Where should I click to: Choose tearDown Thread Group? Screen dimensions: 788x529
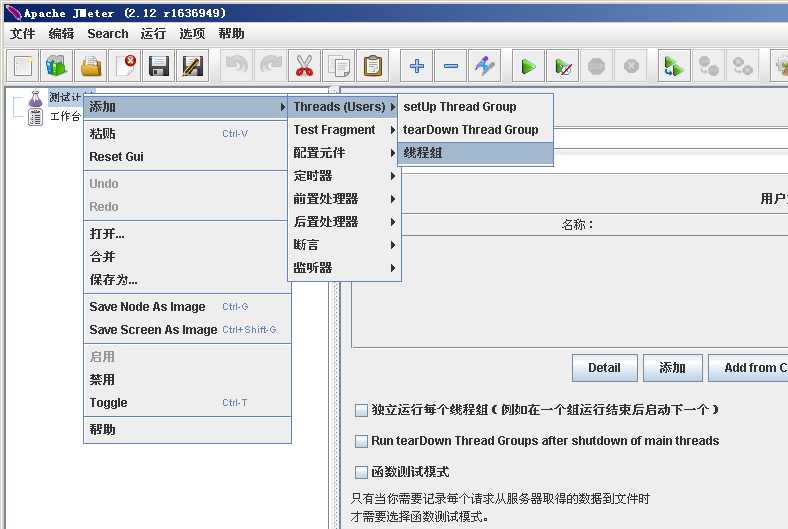point(475,130)
